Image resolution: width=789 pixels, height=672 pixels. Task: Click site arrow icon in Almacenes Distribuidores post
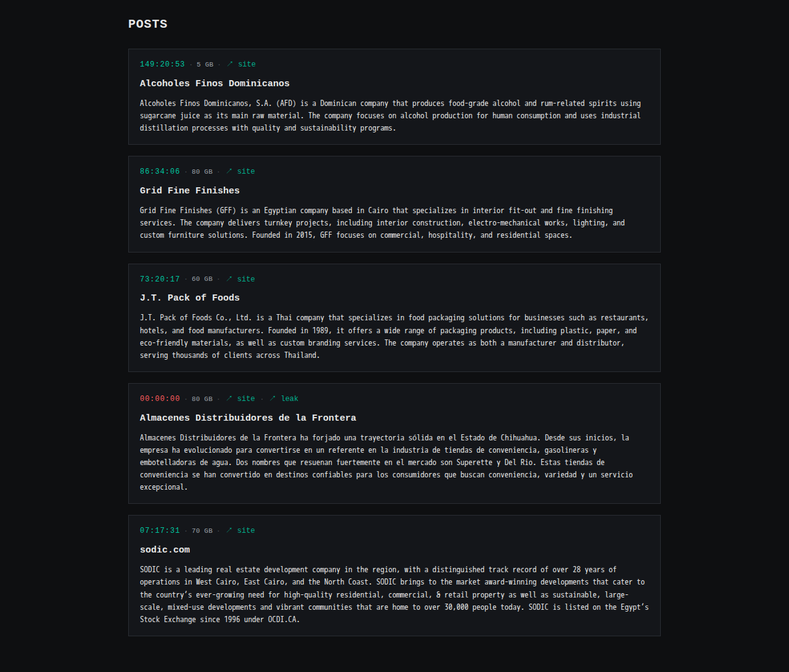click(229, 399)
